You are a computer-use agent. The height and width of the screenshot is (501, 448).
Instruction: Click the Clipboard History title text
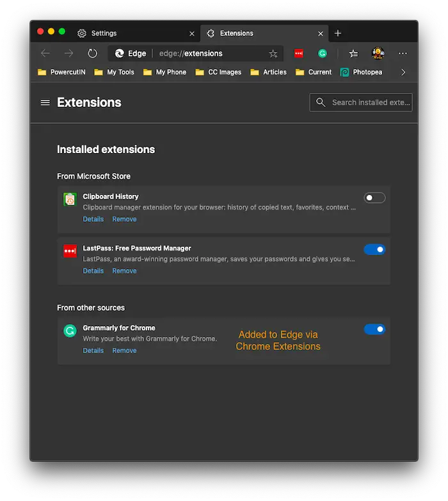pyautogui.click(x=111, y=197)
